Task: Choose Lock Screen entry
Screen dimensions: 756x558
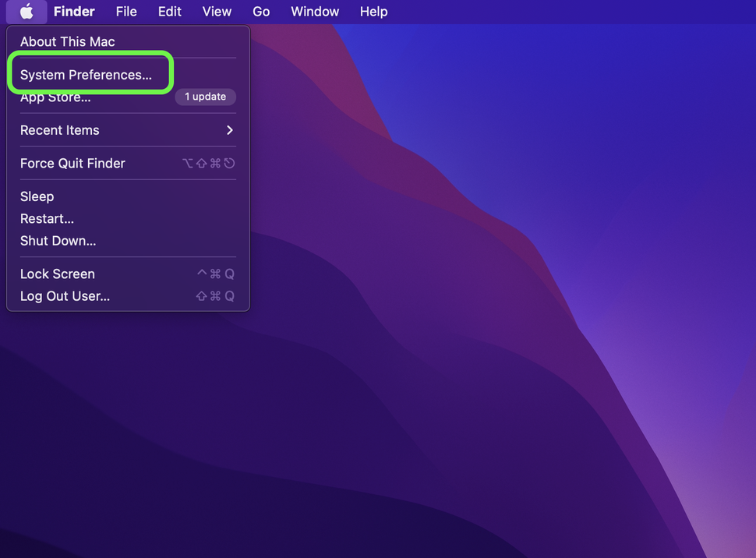Action: pos(129,274)
